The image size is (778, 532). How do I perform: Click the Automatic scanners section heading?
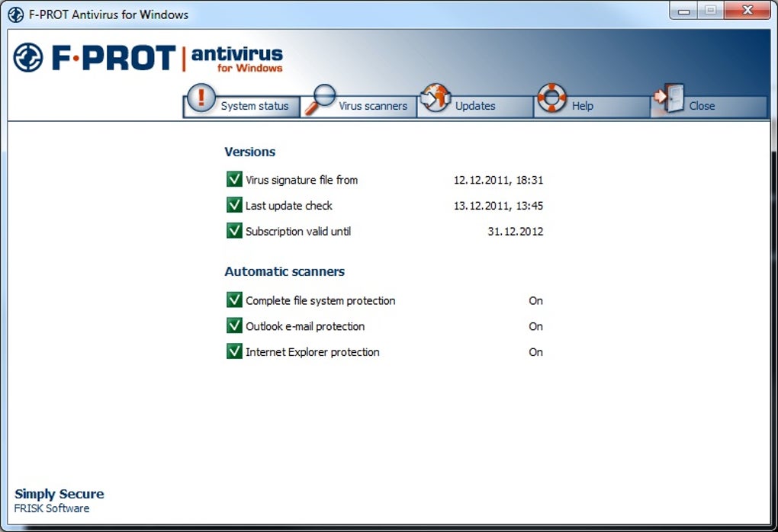pyautogui.click(x=285, y=271)
